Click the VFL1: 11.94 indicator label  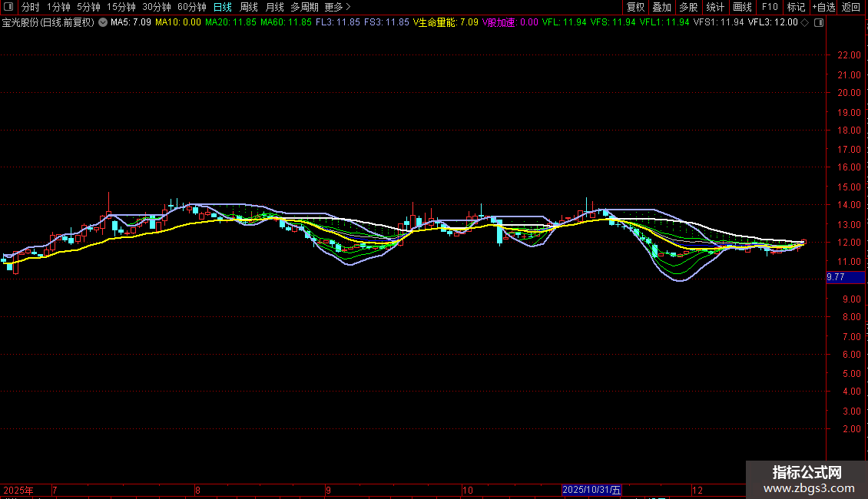click(664, 23)
